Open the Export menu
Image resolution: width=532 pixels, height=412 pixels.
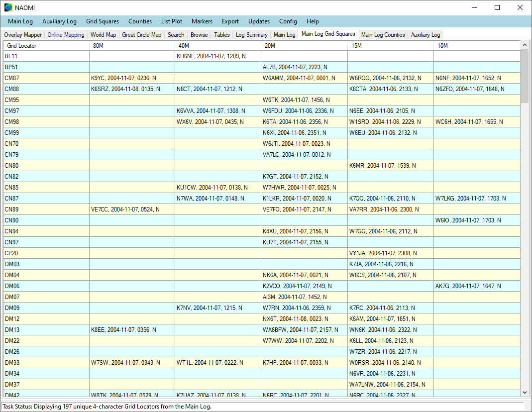coord(230,21)
